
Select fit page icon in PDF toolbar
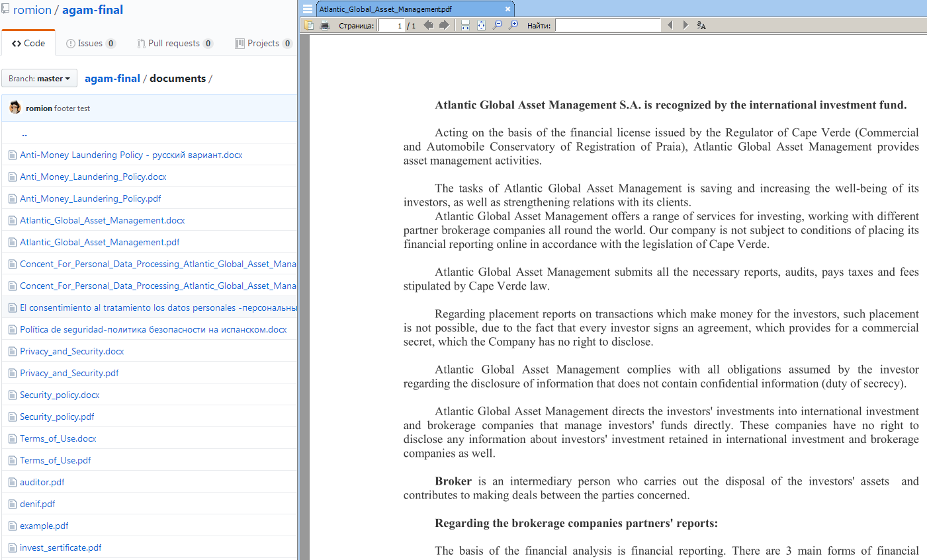click(481, 25)
